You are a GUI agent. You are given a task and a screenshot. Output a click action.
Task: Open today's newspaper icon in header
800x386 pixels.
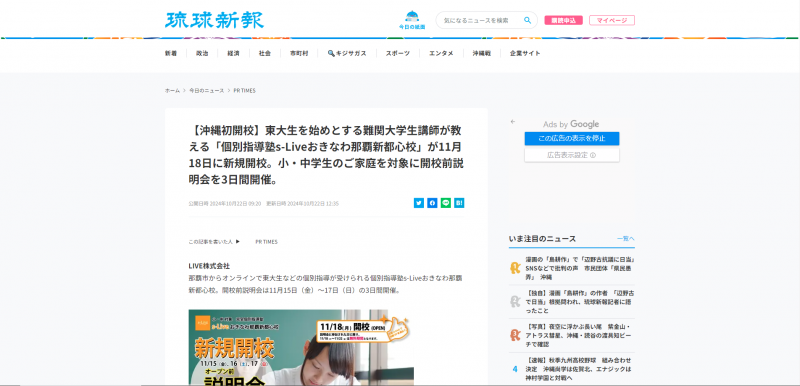click(412, 20)
